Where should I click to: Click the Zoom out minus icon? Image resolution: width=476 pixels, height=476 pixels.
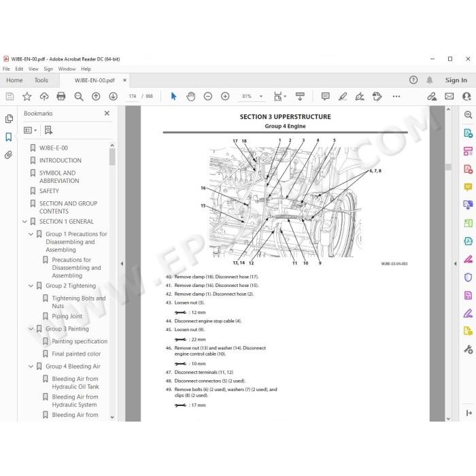click(208, 97)
